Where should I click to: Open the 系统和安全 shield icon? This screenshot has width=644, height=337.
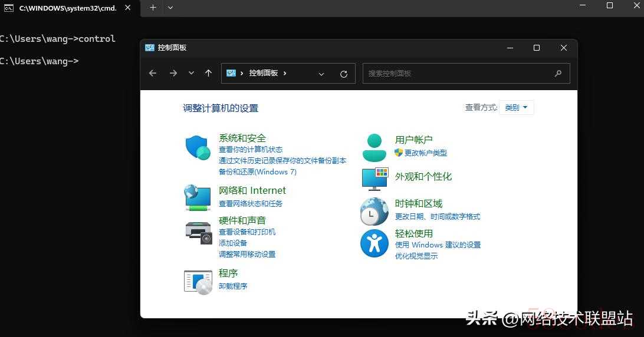pyautogui.click(x=198, y=147)
